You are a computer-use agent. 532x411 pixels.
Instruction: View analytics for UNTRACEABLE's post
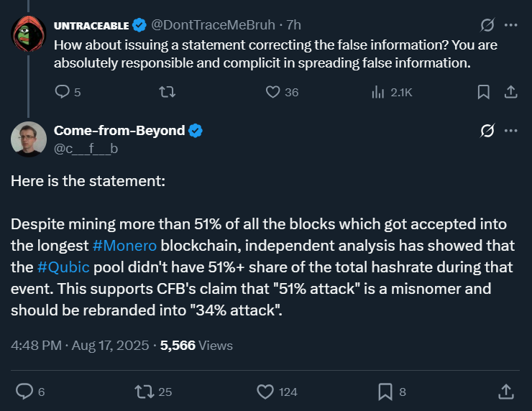[x=378, y=92]
